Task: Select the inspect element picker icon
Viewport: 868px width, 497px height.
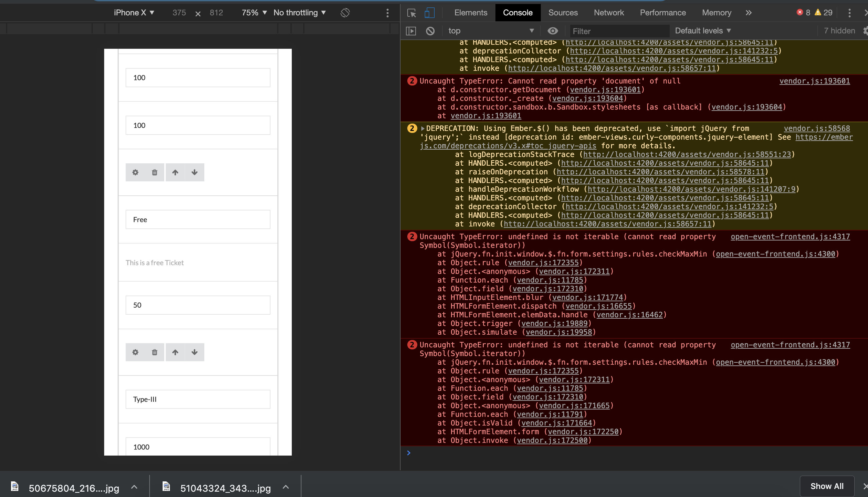Action: pos(412,13)
